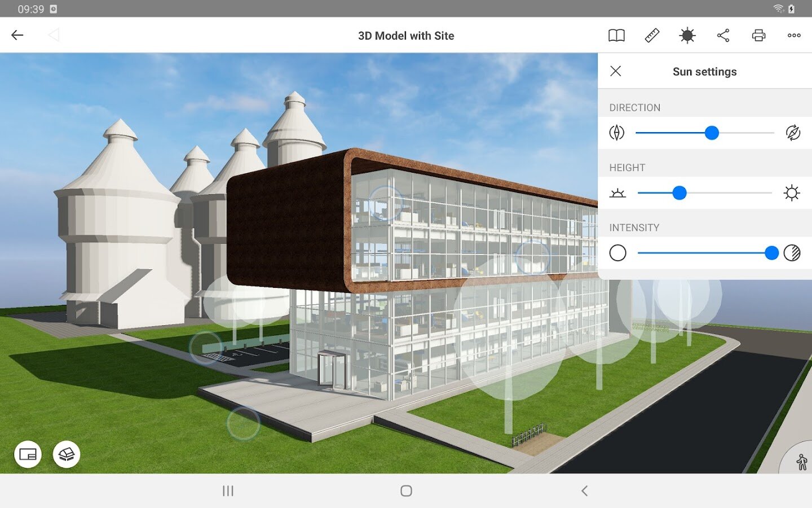Open the sheet browser book icon
This screenshot has height=508, width=812.
[616, 35]
